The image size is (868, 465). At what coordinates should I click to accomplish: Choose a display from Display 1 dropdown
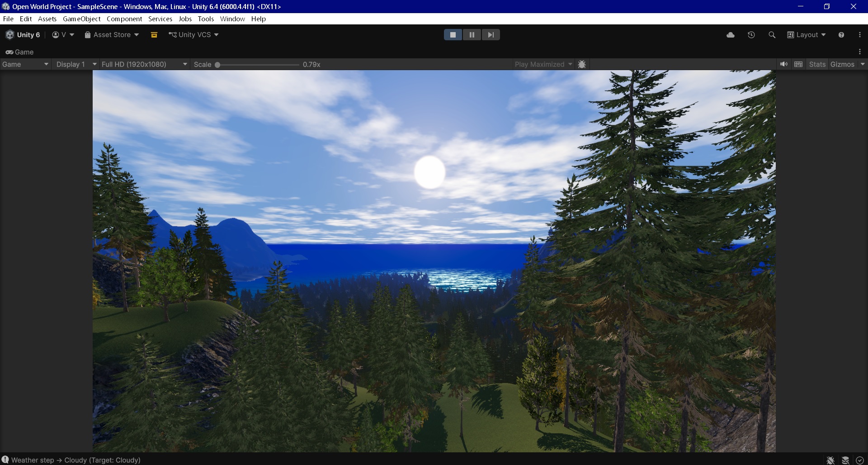click(76, 64)
